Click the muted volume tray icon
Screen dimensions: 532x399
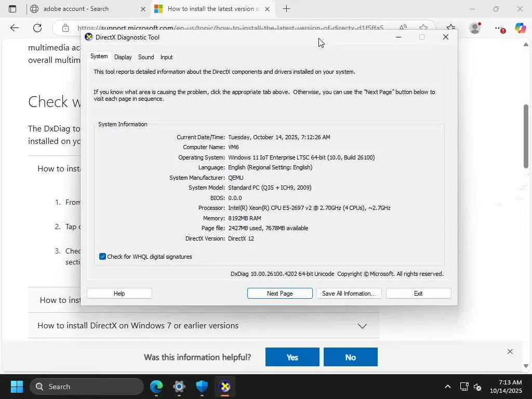[477, 387]
